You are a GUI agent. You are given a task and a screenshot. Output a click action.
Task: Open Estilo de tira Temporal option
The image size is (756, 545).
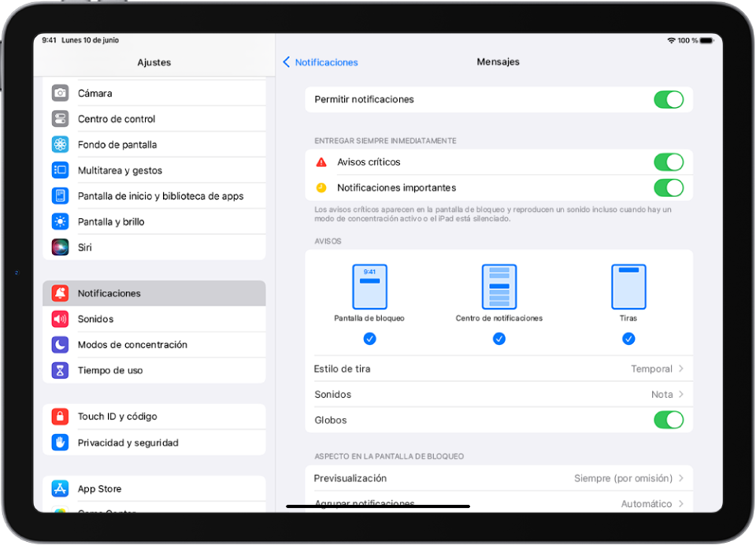(x=498, y=369)
